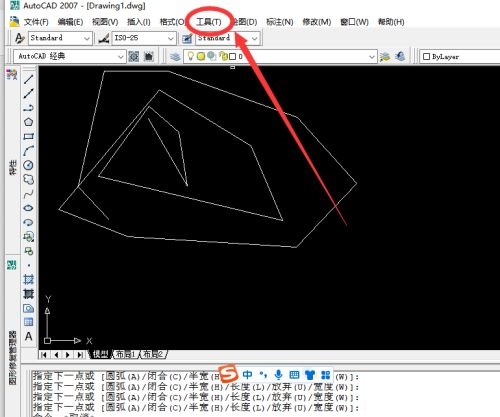Toggle layer 0 viewport freeze icon
The image size is (500, 417).
pos(211,56)
